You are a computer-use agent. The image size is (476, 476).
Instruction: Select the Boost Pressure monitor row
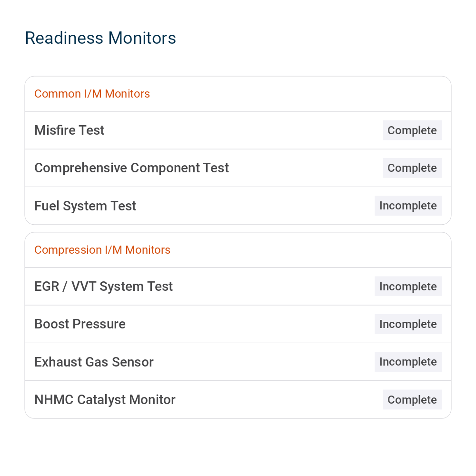pyautogui.click(x=238, y=324)
